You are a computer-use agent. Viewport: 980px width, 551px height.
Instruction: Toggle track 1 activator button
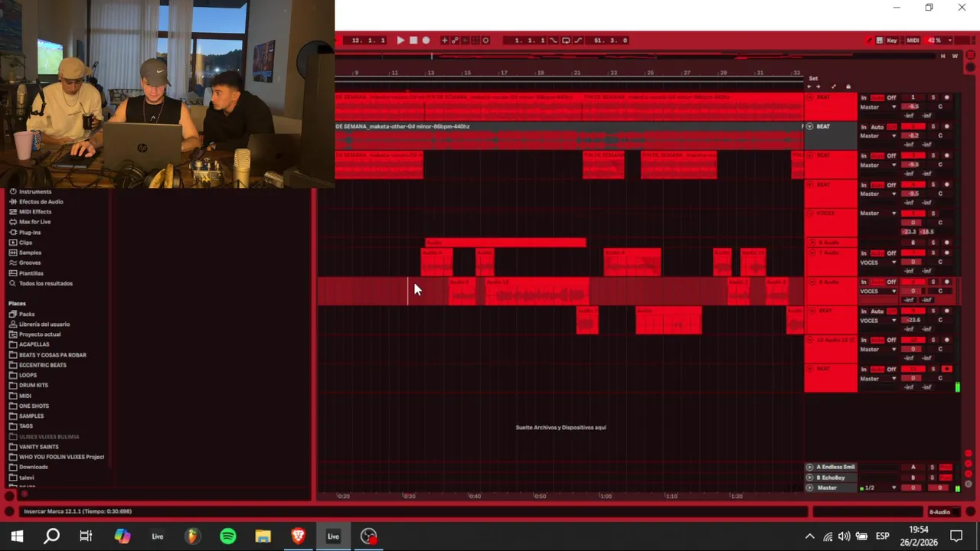[913, 97]
